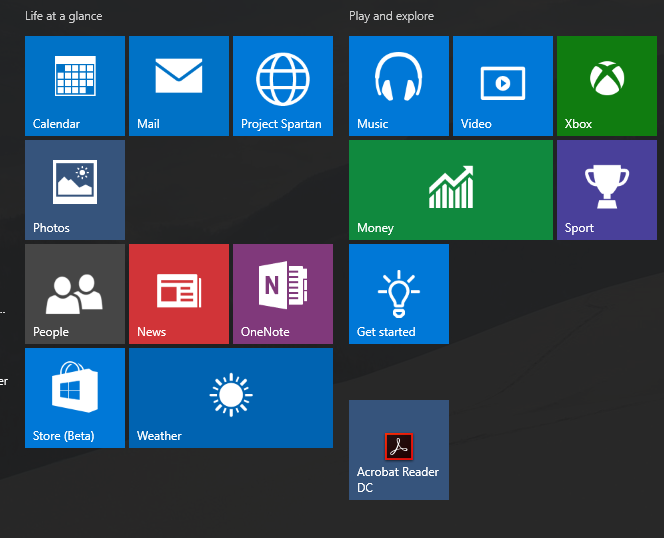
Task: Open the Money tile
Action: (451, 190)
